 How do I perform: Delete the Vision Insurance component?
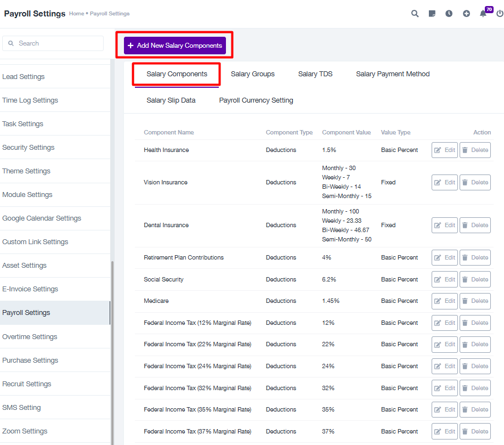click(x=475, y=183)
